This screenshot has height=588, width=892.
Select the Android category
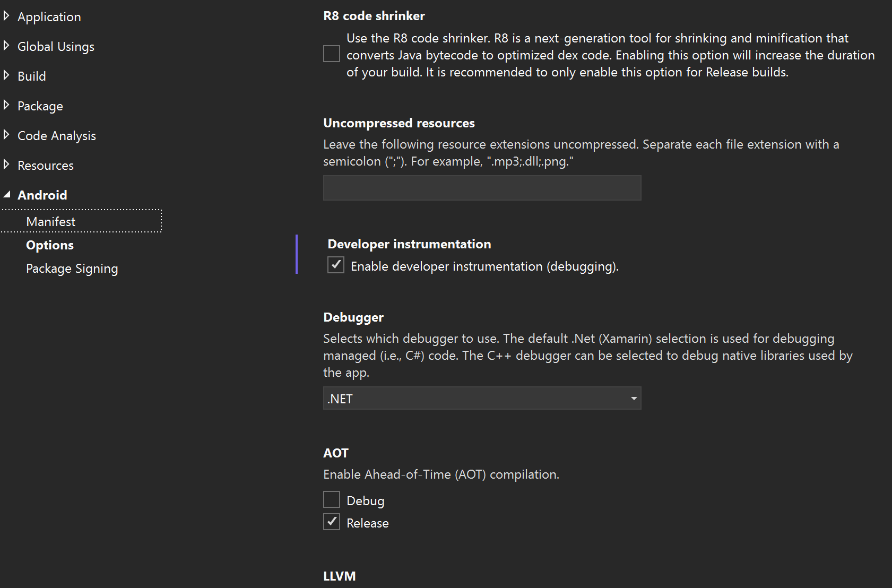(x=42, y=194)
